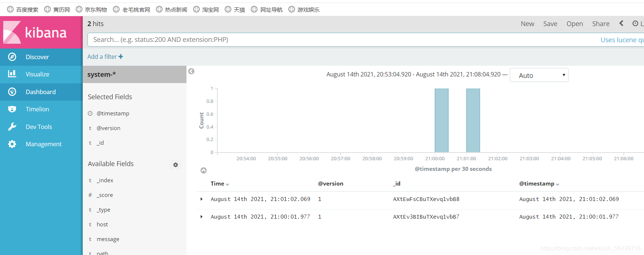Select _score available field
The image size is (644, 255).
pyautogui.click(x=105, y=195)
